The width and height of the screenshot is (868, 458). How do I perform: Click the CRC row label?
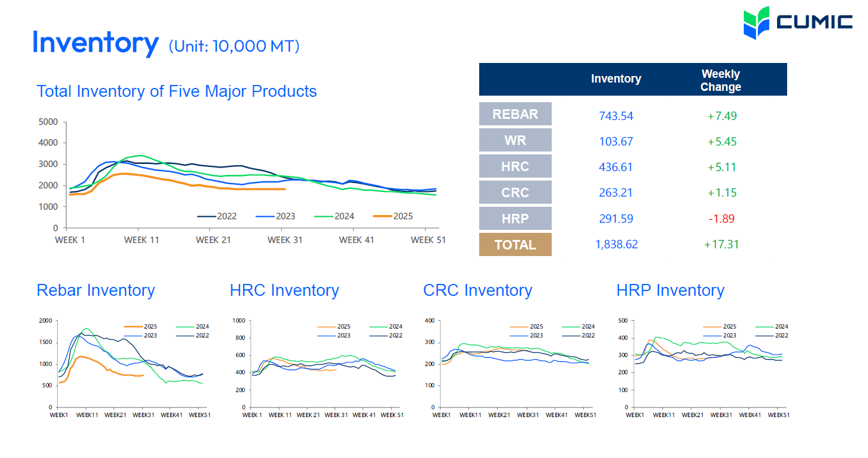click(x=515, y=192)
